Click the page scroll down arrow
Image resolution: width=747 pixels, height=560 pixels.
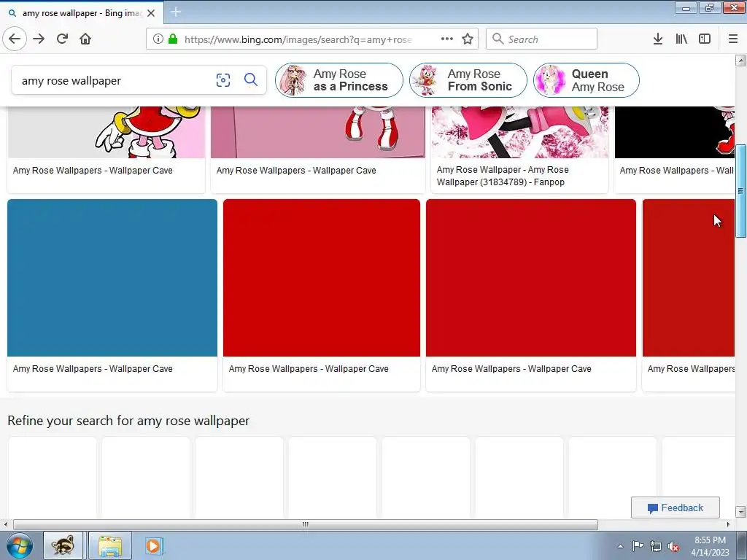tap(740, 512)
